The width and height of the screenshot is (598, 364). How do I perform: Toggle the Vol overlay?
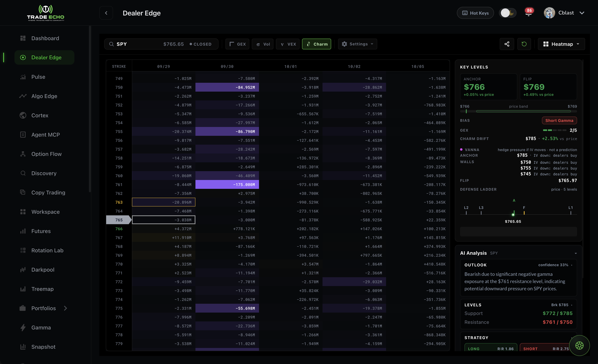pyautogui.click(x=263, y=44)
